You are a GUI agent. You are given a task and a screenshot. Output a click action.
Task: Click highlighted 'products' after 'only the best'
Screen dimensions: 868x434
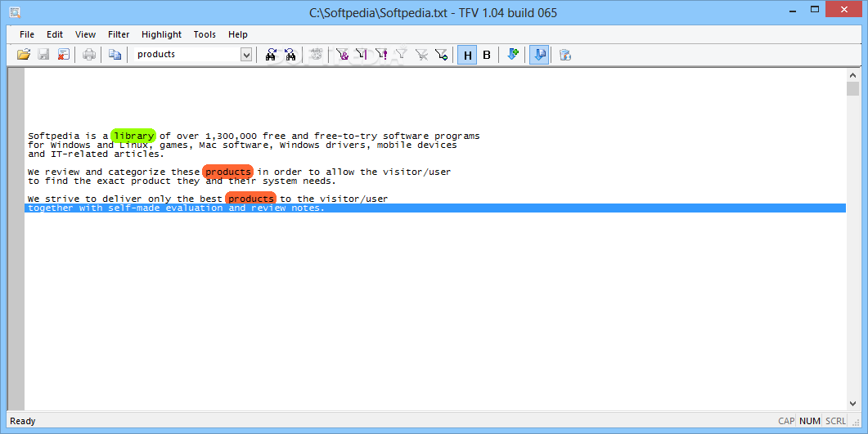click(x=251, y=199)
